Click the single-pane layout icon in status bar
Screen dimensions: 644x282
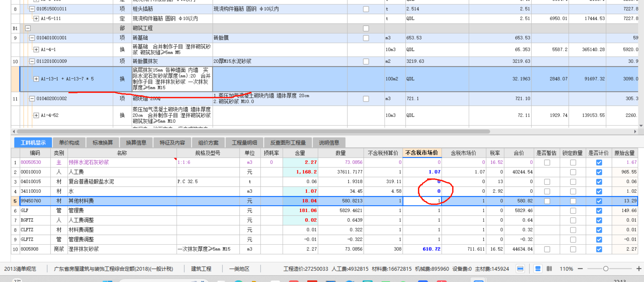click(x=520, y=269)
